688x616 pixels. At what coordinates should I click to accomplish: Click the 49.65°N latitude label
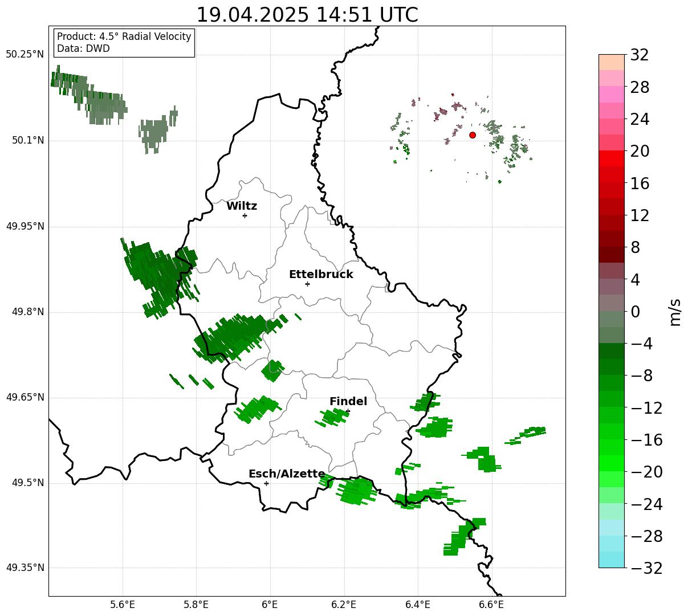pyautogui.click(x=25, y=397)
